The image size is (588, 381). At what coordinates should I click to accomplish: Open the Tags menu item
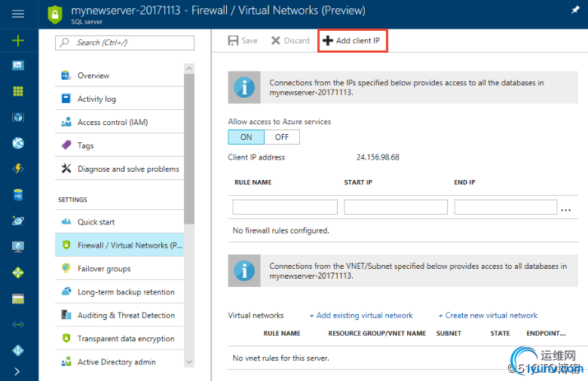click(x=119, y=145)
